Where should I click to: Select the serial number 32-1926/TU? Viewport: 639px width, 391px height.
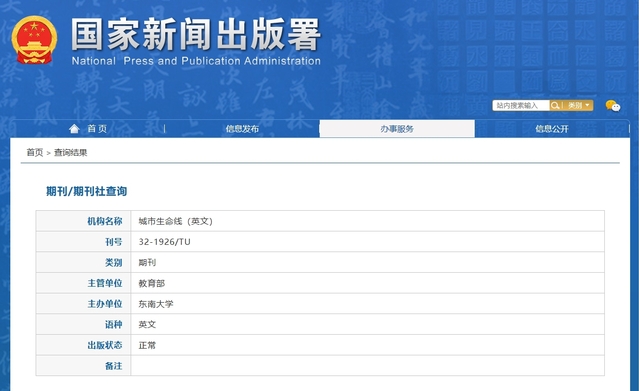(x=164, y=242)
